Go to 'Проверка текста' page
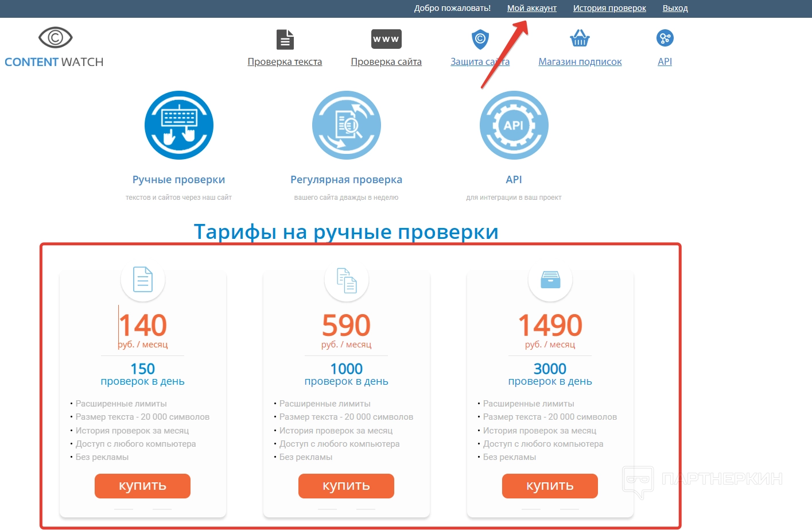The image size is (812, 530). pos(285,61)
